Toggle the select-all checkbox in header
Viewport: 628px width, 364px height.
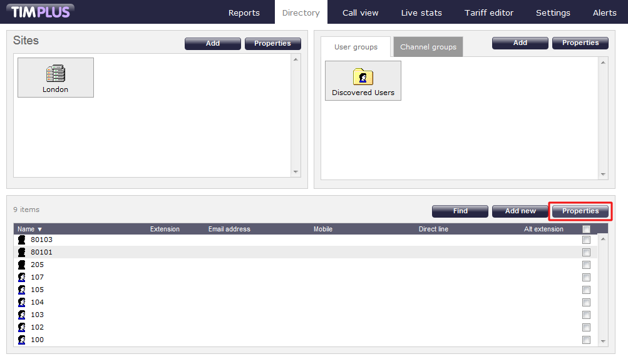[x=586, y=229]
